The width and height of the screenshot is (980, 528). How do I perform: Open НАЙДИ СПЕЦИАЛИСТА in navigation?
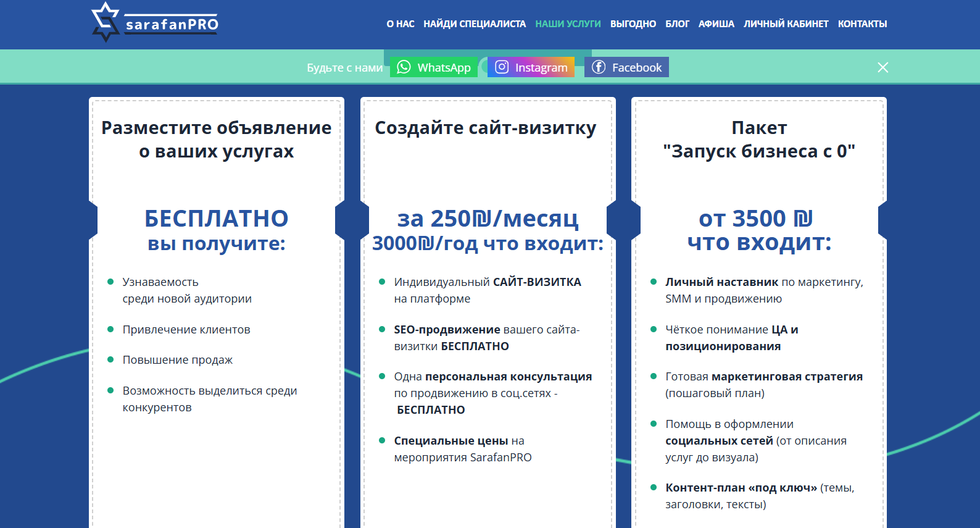(474, 24)
